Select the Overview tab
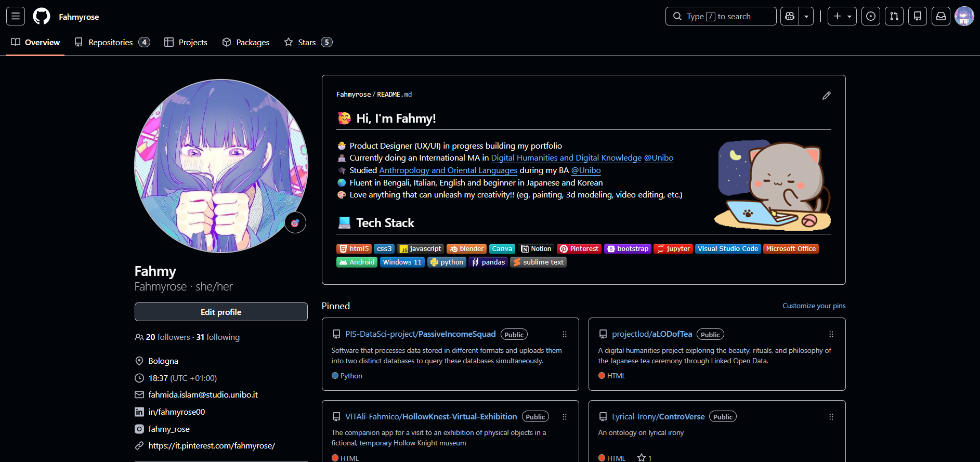 tap(35, 42)
